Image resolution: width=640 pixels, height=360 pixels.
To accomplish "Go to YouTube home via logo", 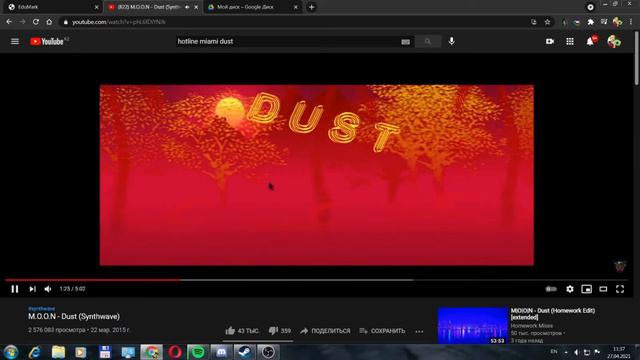I will tap(47, 41).
